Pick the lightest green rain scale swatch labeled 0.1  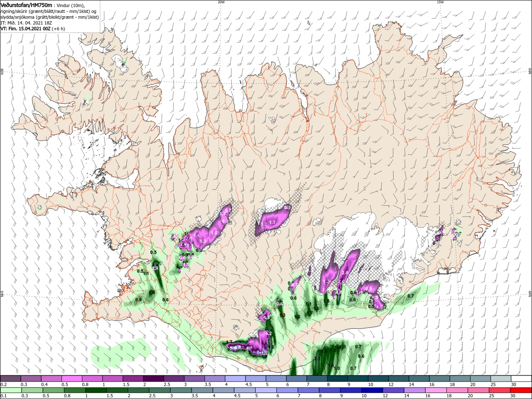(10, 390)
